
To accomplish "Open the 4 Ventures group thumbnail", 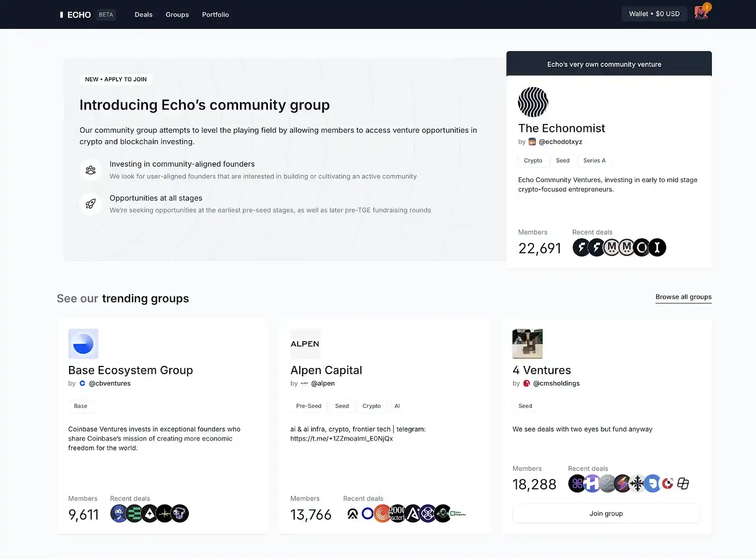I will (527, 344).
